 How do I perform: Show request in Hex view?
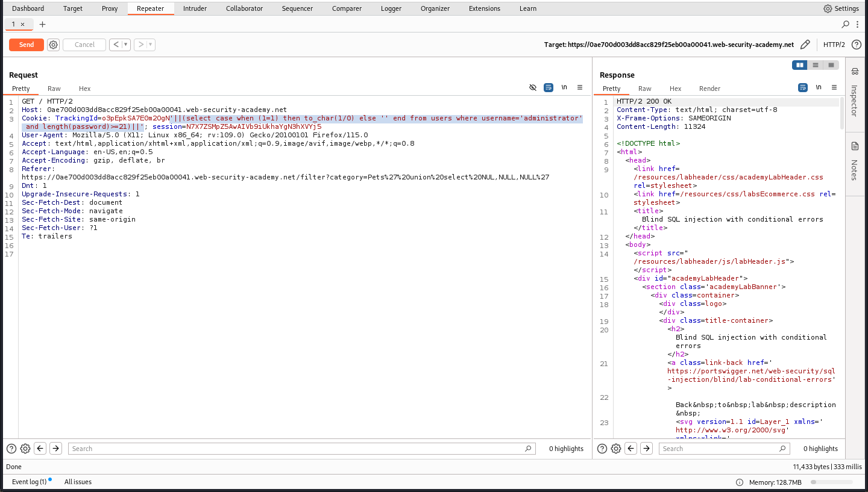point(84,89)
